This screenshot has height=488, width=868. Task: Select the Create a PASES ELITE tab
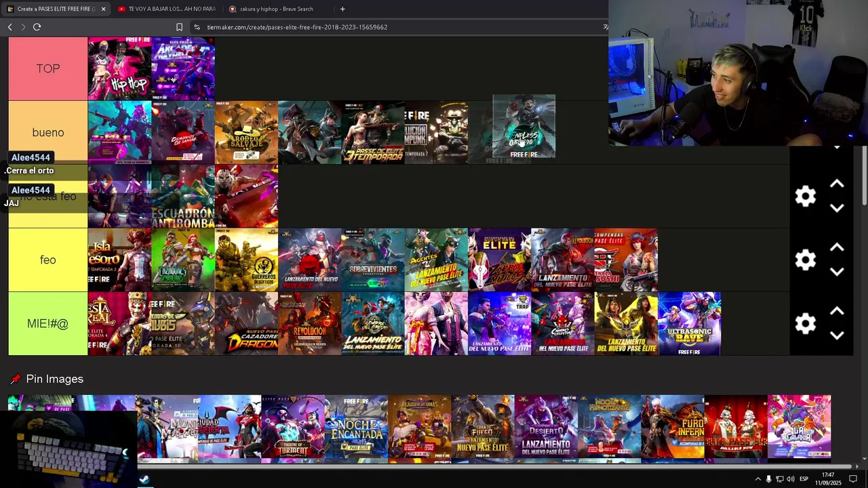point(56,9)
